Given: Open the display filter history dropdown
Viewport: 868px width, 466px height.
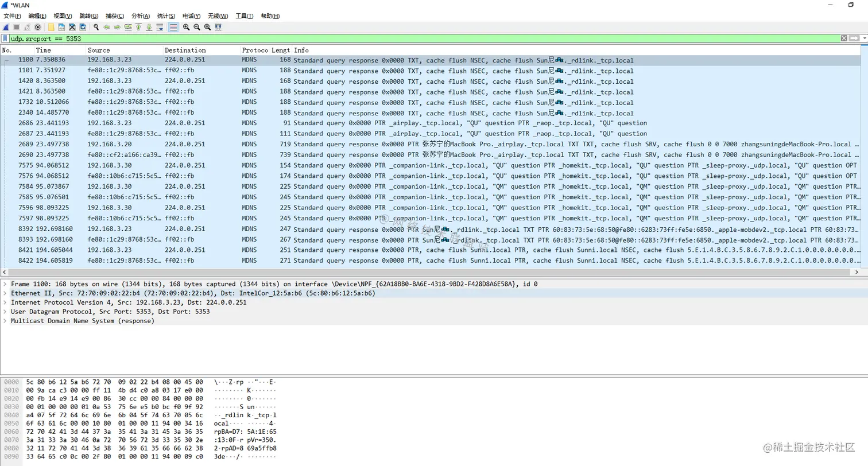Looking at the screenshot, I should pyautogui.click(x=864, y=38).
